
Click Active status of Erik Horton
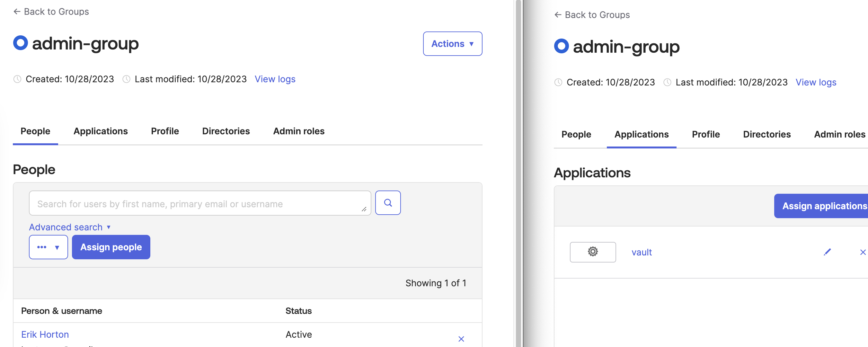point(298,334)
